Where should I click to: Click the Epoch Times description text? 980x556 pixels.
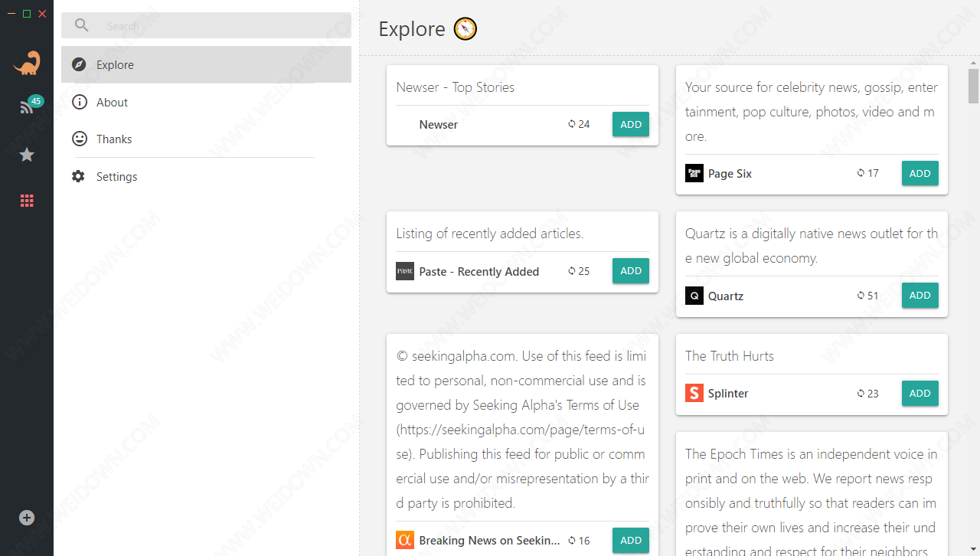[x=812, y=502]
